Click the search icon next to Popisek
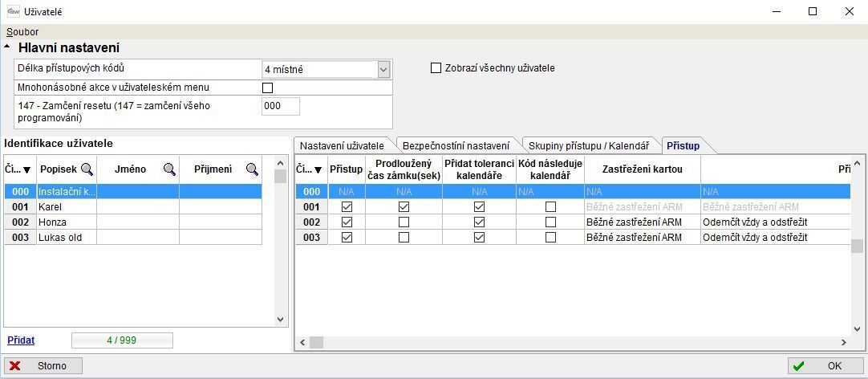This screenshot has width=868, height=379. 87,169
